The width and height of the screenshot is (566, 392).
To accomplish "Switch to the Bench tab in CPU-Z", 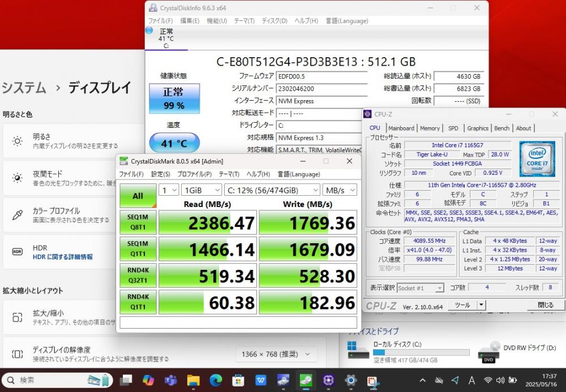I will point(501,128).
